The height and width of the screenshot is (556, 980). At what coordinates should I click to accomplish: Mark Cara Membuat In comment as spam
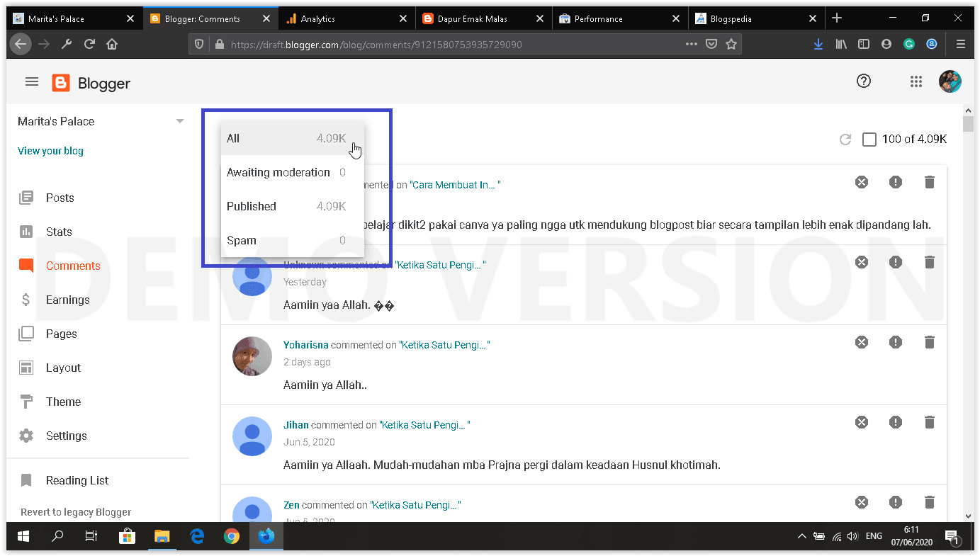(896, 182)
